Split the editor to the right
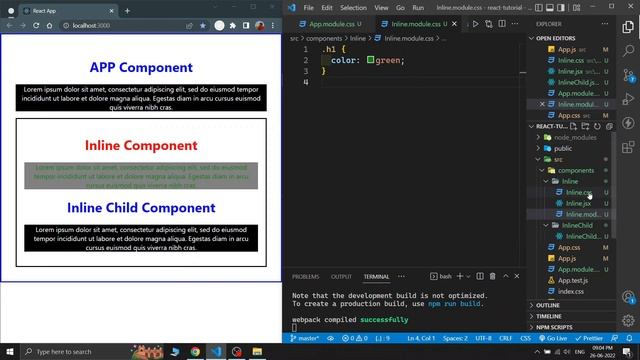Screen dimensions: 640x360 coord(502,24)
